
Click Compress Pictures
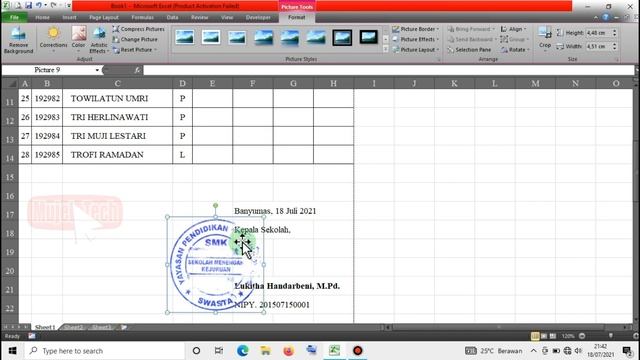(138, 29)
